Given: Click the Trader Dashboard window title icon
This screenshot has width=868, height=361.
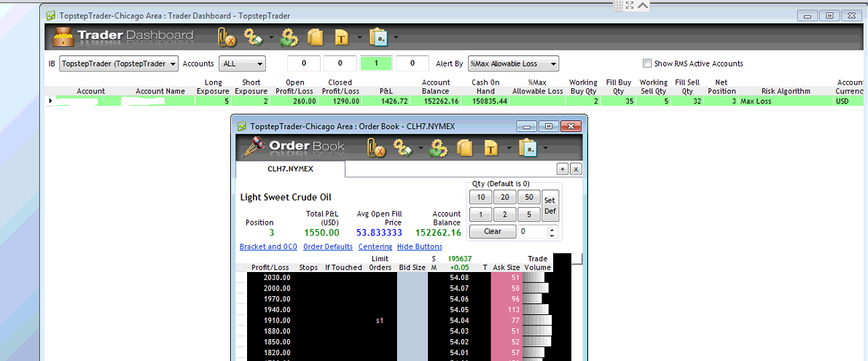Looking at the screenshot, I should 50,16.
